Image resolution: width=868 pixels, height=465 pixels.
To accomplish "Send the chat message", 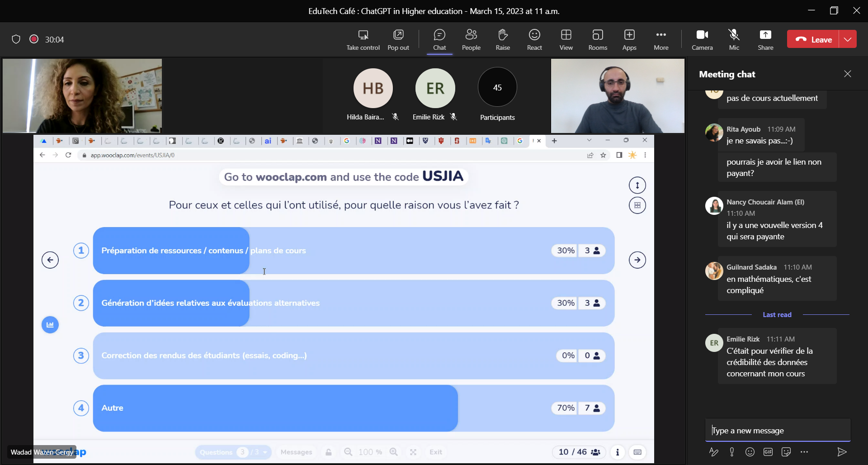I will point(842,452).
